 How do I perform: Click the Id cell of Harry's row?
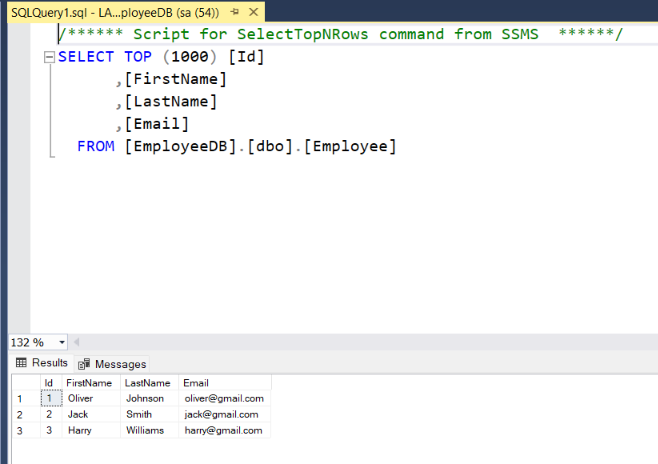tap(51, 430)
